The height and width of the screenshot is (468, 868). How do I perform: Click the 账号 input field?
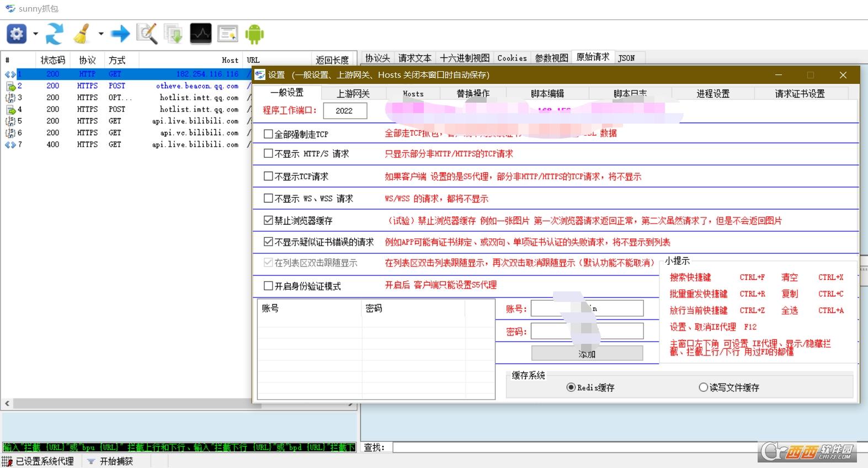[x=587, y=308]
